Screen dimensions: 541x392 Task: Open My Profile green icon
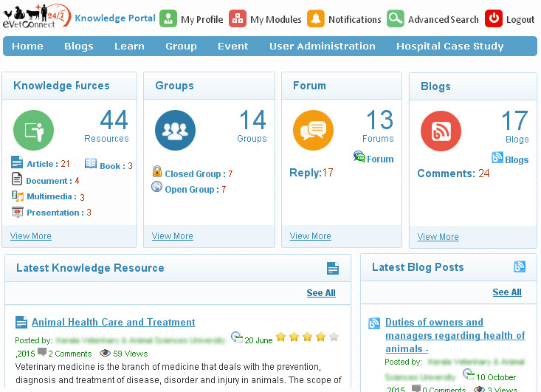click(168, 18)
